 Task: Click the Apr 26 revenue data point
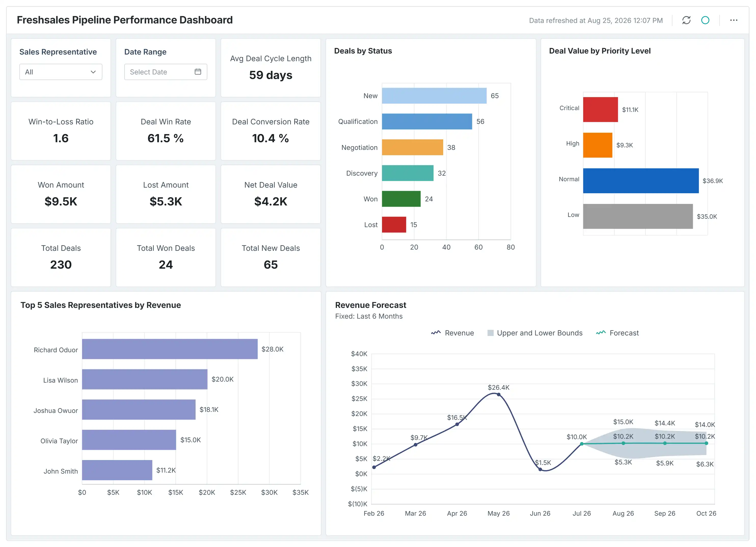click(x=457, y=424)
